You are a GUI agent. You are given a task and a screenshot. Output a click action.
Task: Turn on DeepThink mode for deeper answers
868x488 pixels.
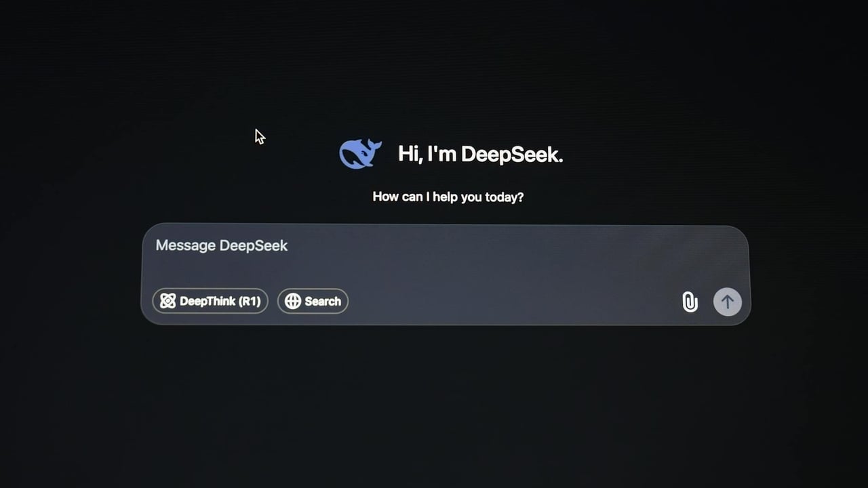click(210, 301)
